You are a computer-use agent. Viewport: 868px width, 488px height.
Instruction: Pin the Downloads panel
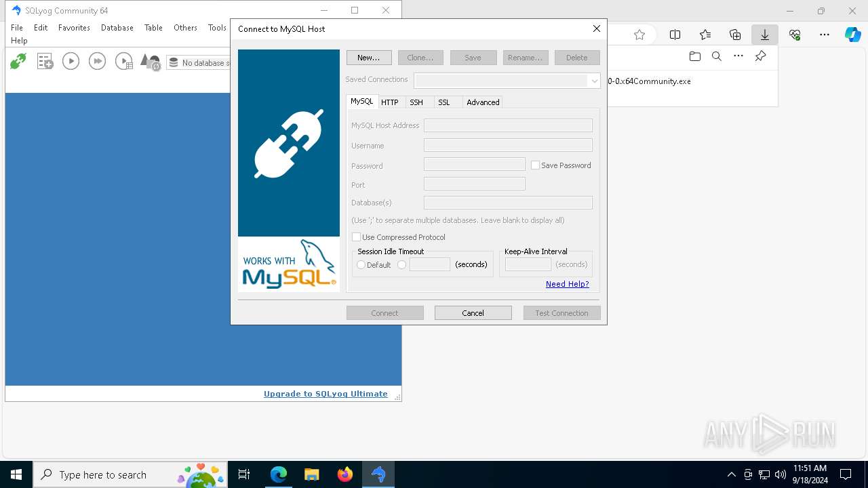tap(761, 56)
